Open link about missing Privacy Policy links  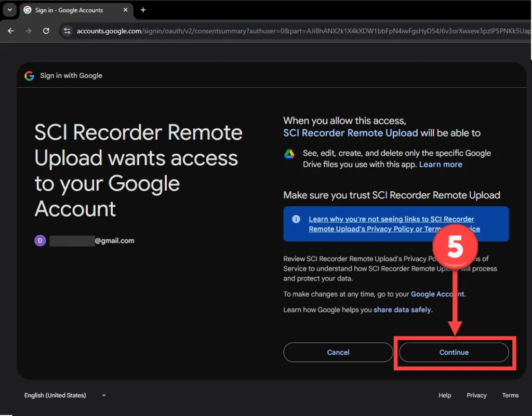click(394, 224)
